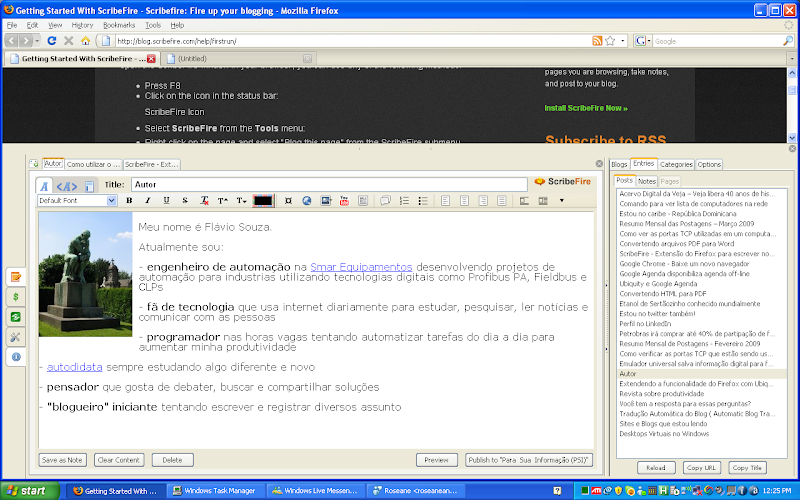The width and height of the screenshot is (800, 500).
Task: Click the Reload entries button
Action: (x=656, y=467)
